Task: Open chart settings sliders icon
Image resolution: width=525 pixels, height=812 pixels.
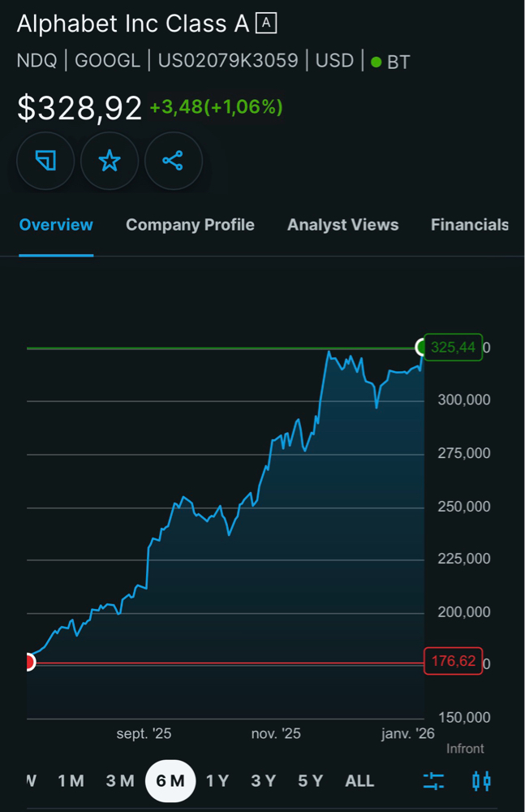Action: [x=433, y=781]
